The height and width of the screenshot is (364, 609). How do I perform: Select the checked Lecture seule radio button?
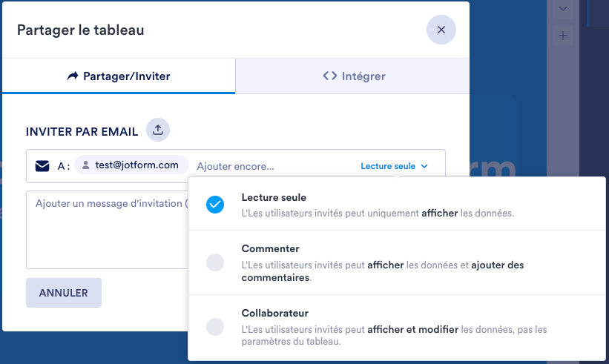[214, 205]
